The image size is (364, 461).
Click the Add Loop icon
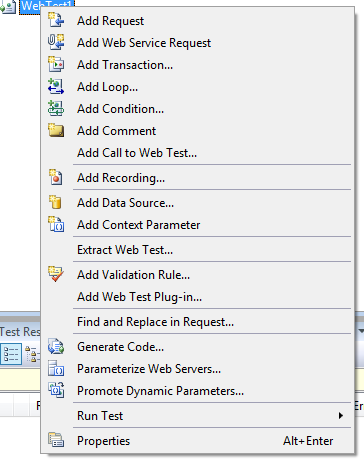tap(56, 86)
